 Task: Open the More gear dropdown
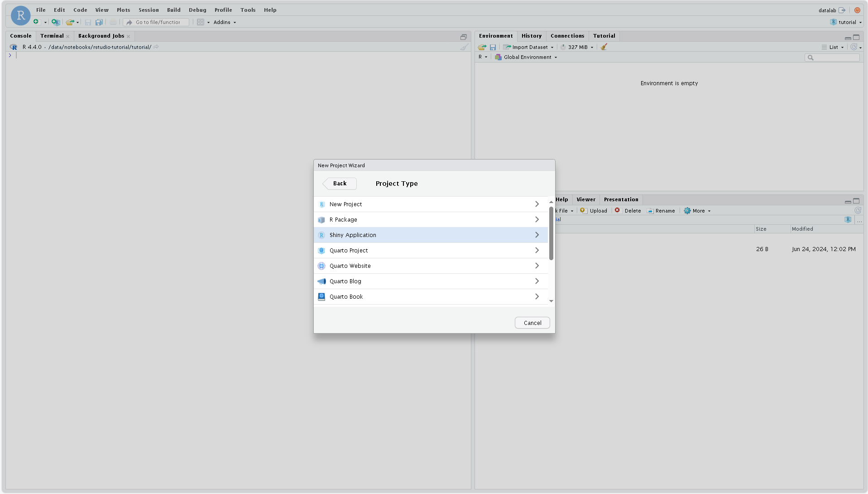point(697,211)
